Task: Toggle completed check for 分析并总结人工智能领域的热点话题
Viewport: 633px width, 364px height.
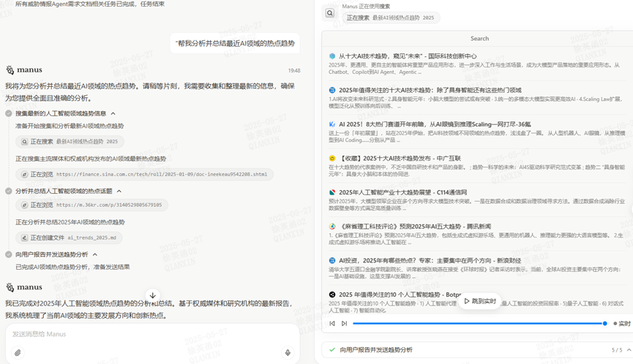Action: [9, 191]
